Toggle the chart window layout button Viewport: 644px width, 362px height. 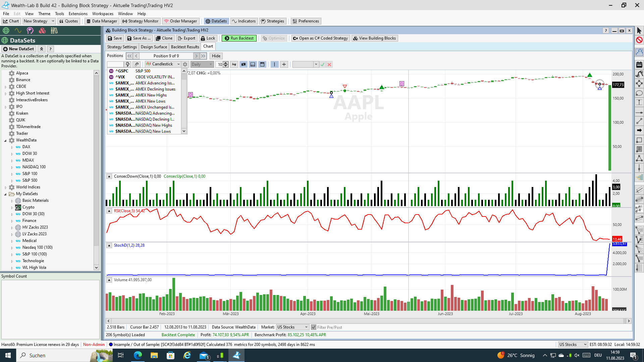pyautogui.click(x=262, y=64)
